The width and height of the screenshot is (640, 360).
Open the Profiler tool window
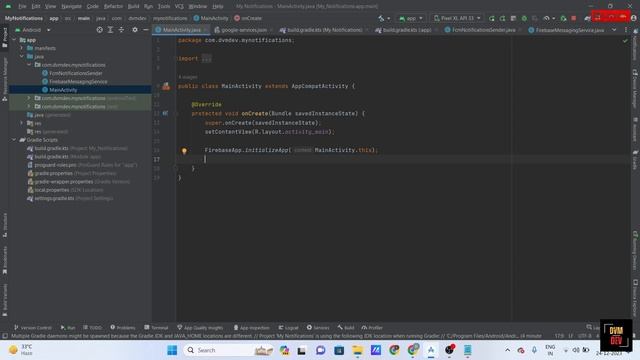click(x=372, y=327)
